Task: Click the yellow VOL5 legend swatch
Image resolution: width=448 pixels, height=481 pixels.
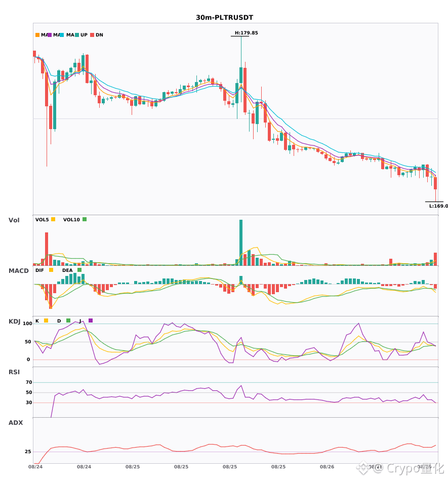Action: pos(53,219)
